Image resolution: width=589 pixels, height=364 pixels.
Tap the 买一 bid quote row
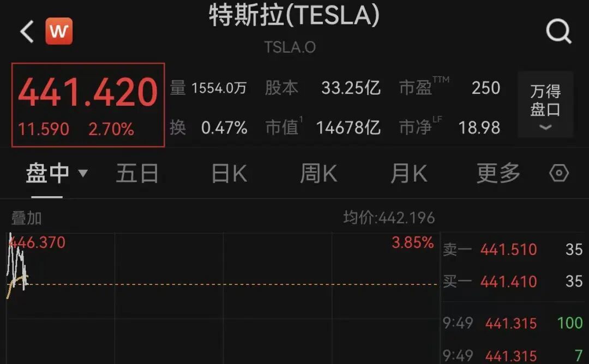[x=512, y=282]
